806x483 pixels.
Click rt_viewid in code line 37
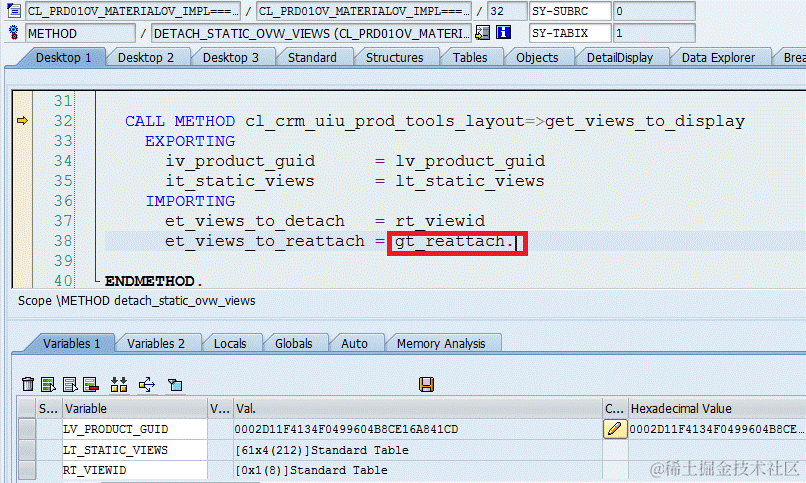(440, 221)
